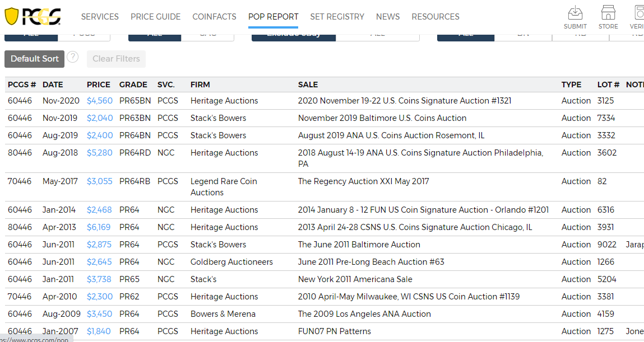Screen dimensions: 644x342
Task: Click lot number 82
Action: tap(602, 181)
